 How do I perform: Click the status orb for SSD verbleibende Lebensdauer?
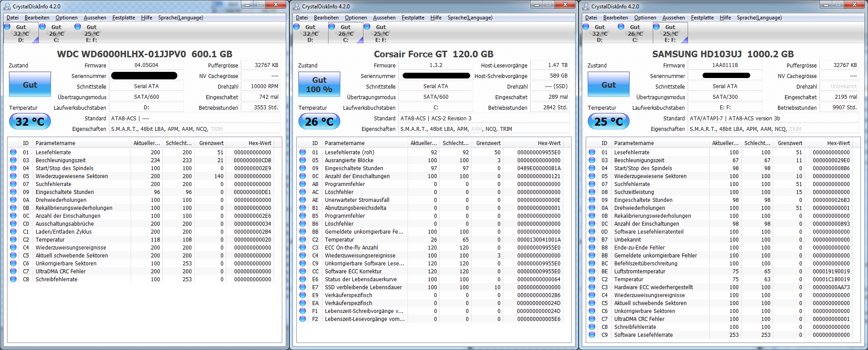point(303,287)
